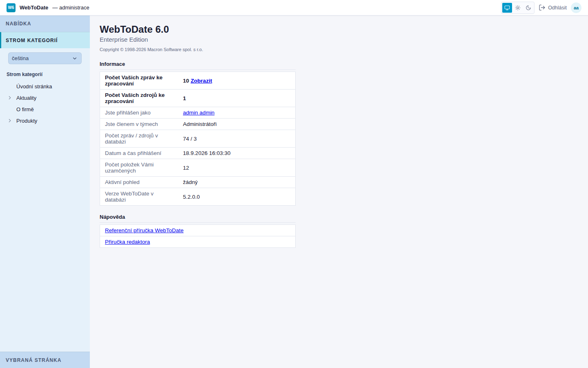Open the Vybraná stránka panel

pos(45,360)
